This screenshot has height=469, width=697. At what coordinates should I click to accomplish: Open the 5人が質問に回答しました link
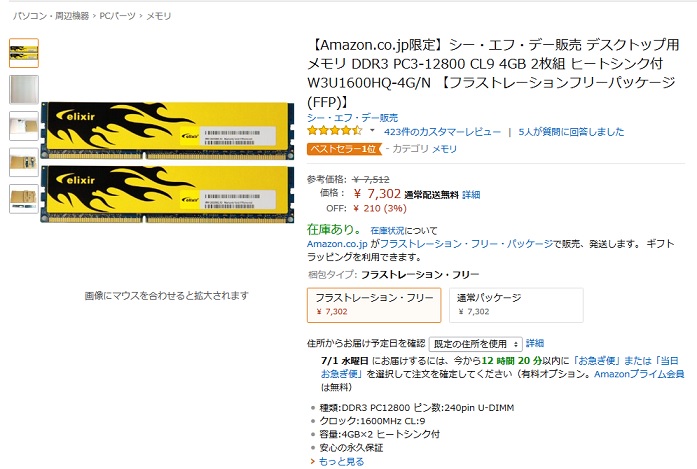coord(571,132)
